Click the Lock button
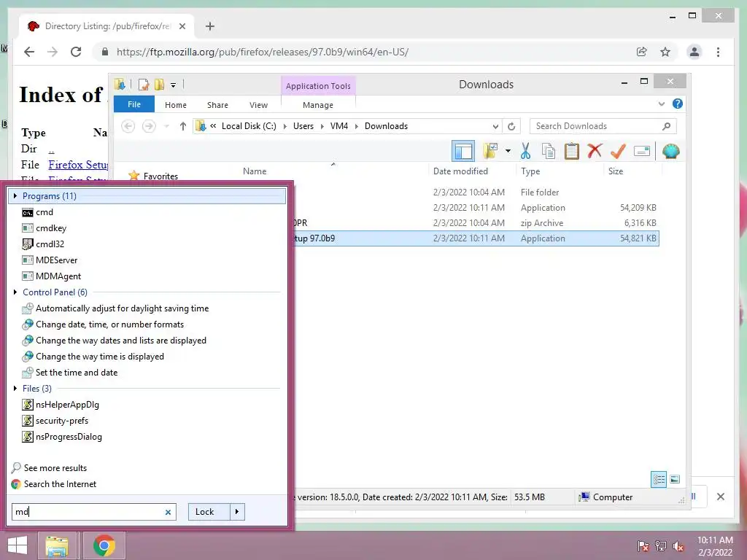Image resolution: width=747 pixels, height=560 pixels. pos(209,511)
